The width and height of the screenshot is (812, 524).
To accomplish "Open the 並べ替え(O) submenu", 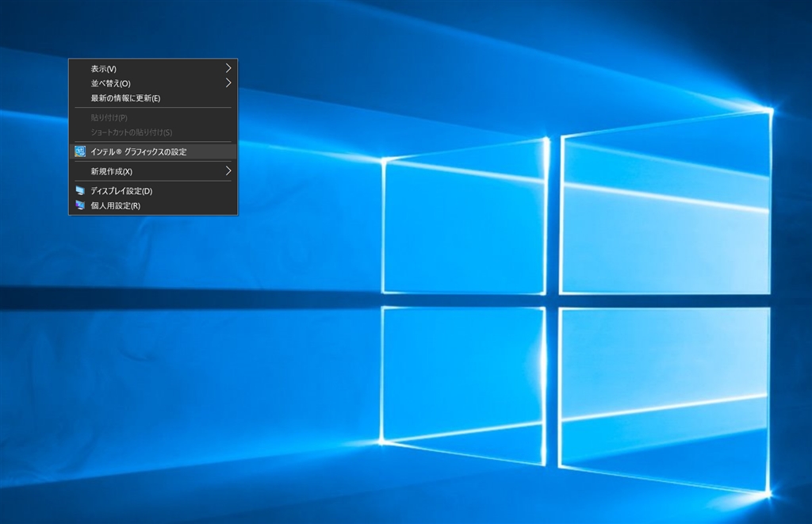I will 153,83.
